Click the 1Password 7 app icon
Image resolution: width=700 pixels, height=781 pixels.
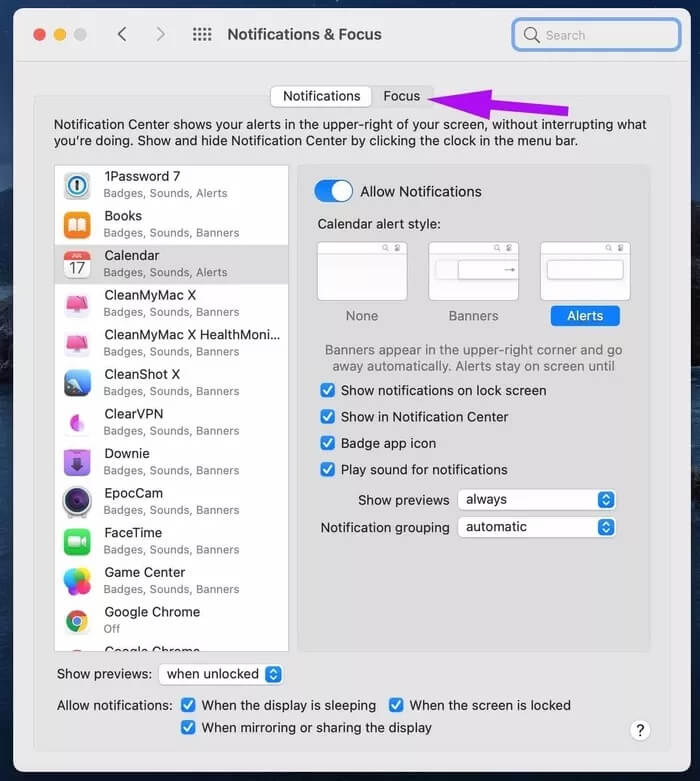pos(77,185)
